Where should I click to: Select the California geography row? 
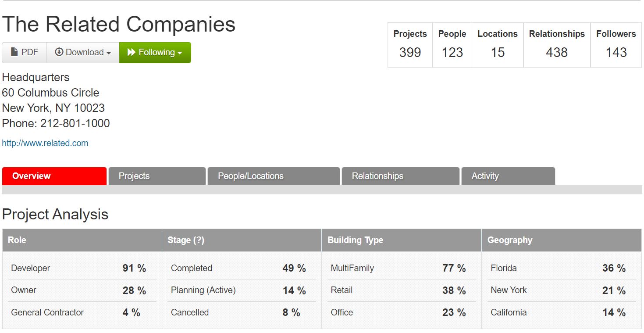point(562,312)
